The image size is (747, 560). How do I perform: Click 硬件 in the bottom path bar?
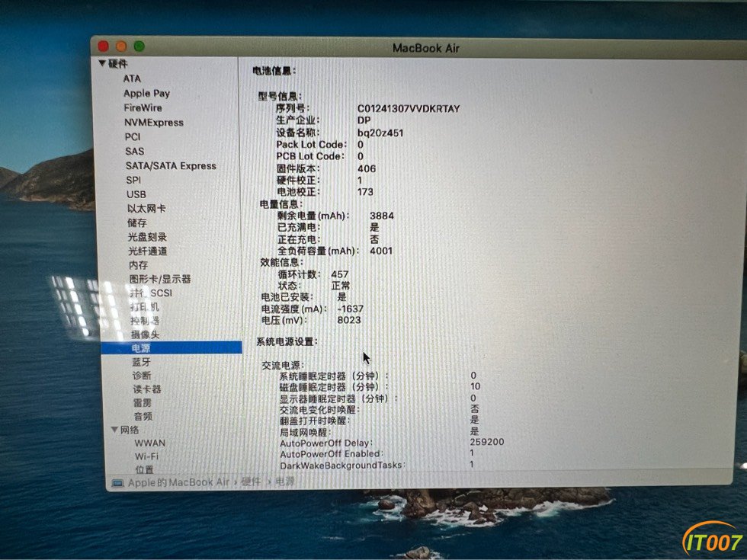pyautogui.click(x=251, y=482)
